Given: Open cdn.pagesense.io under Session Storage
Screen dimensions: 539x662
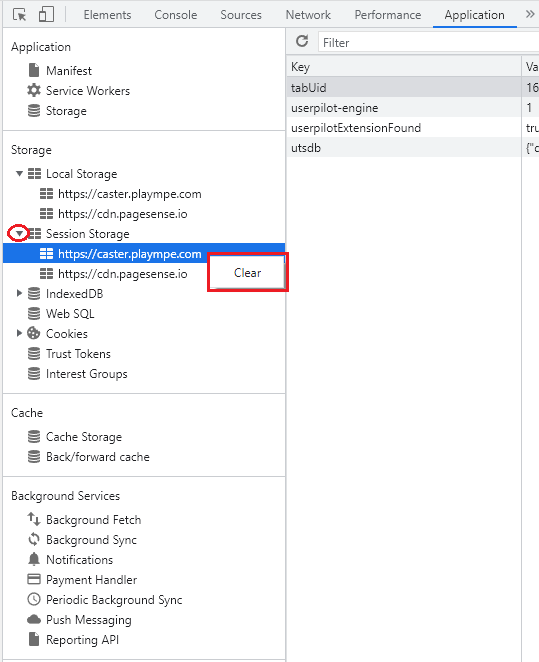Looking at the screenshot, I should [123, 274].
